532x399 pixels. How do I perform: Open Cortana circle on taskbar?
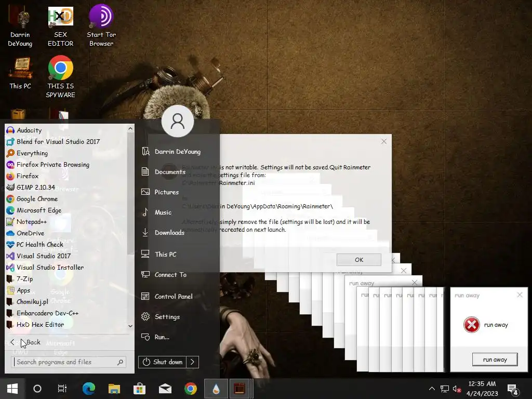(x=37, y=389)
